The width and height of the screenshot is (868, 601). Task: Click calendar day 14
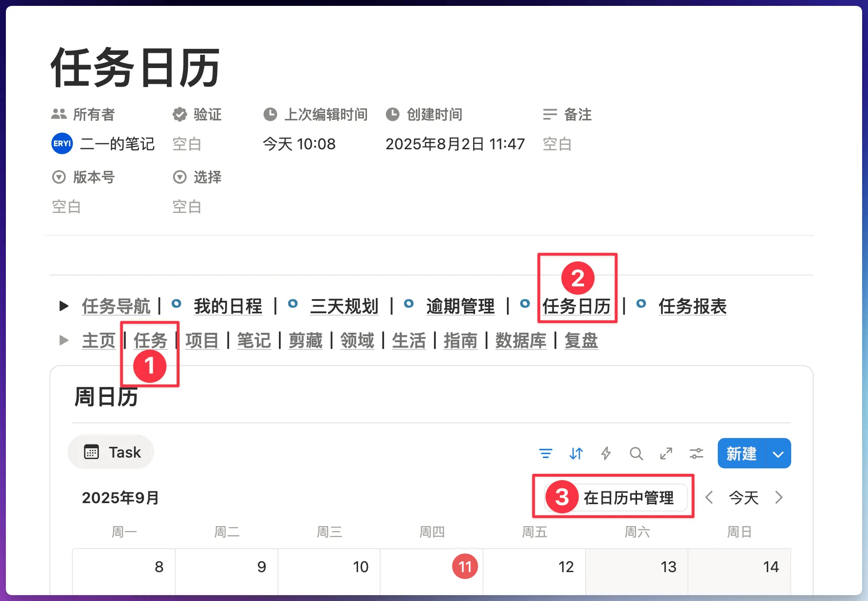771,567
